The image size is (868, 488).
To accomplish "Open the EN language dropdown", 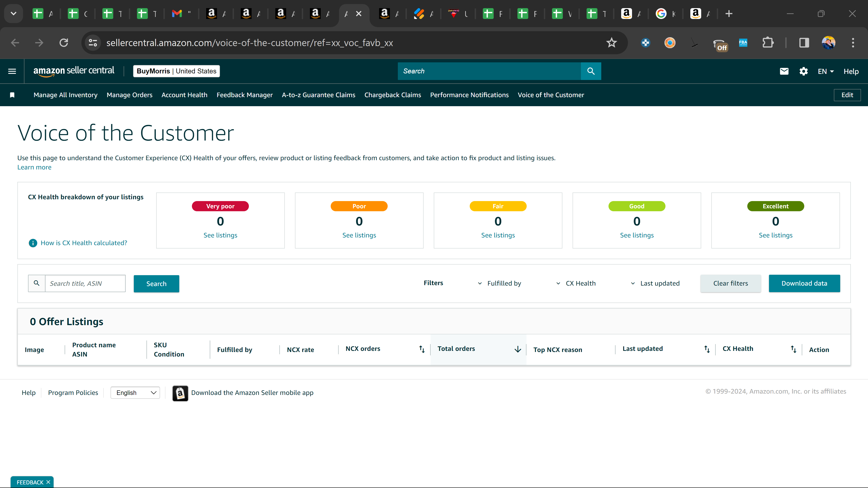I will [826, 71].
